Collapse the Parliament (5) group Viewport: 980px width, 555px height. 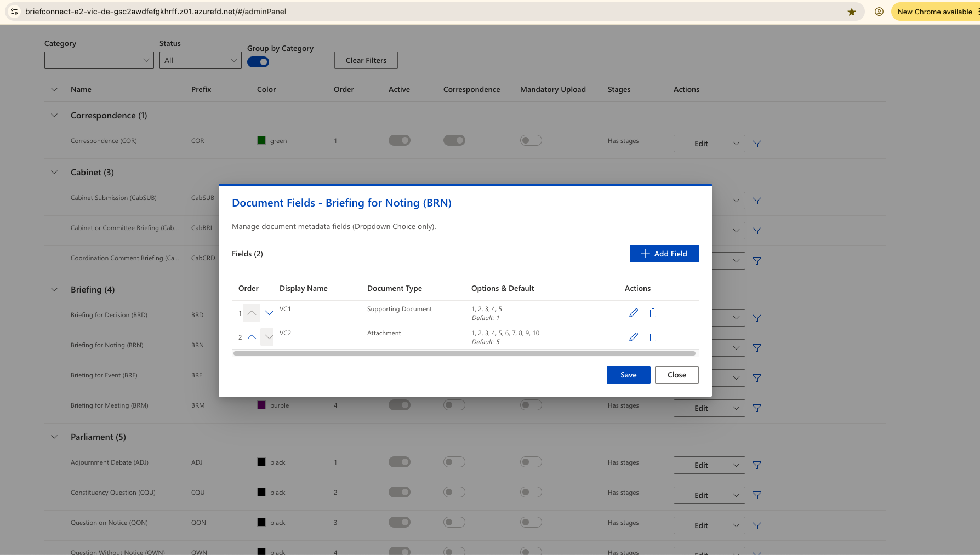pyautogui.click(x=54, y=437)
